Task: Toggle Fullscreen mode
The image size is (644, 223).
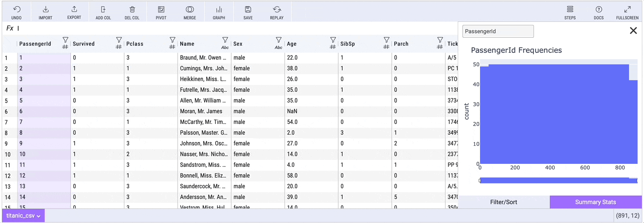Action: click(x=627, y=10)
